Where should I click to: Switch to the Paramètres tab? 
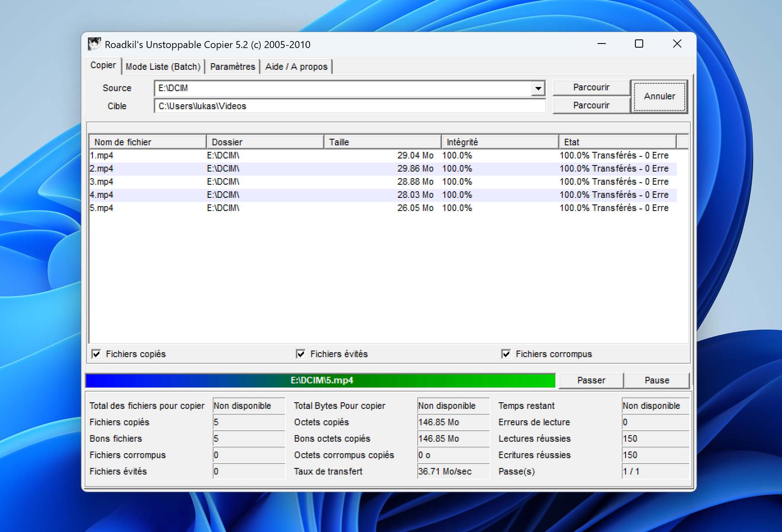[232, 66]
